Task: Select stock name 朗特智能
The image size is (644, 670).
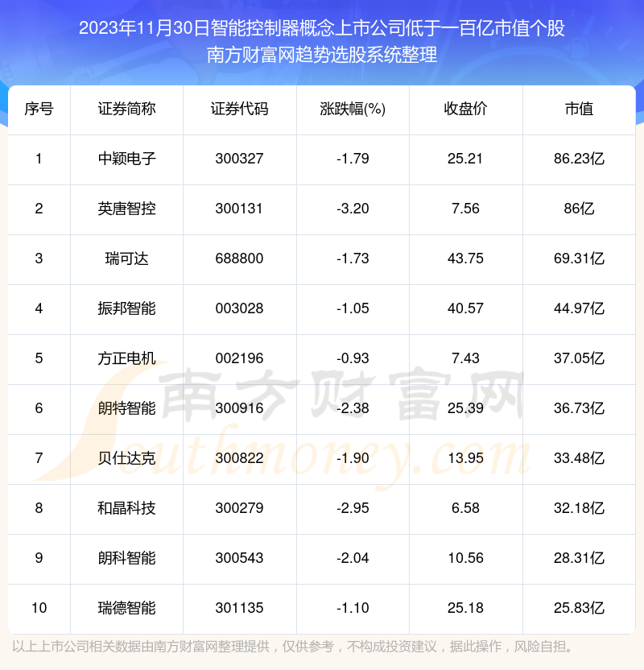Action: pos(127,409)
